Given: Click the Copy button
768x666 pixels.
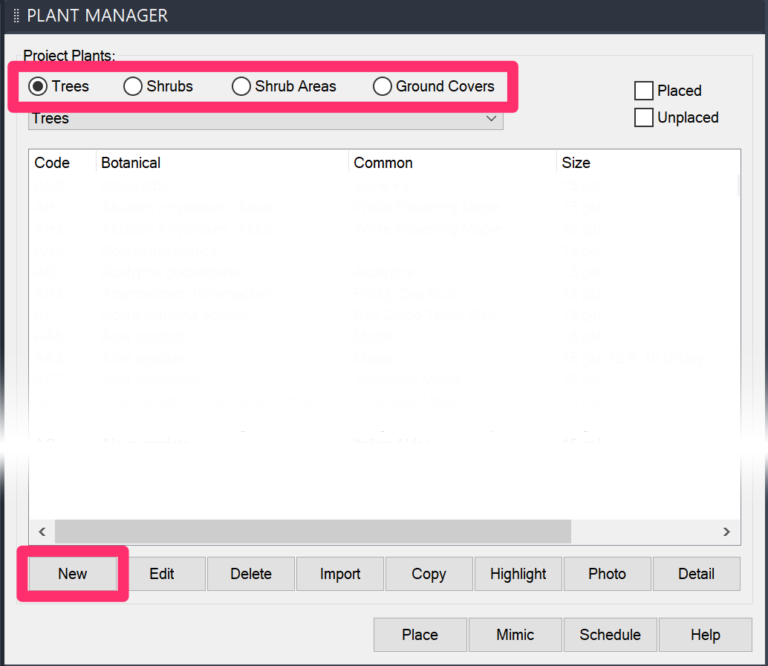Looking at the screenshot, I should click(429, 573).
